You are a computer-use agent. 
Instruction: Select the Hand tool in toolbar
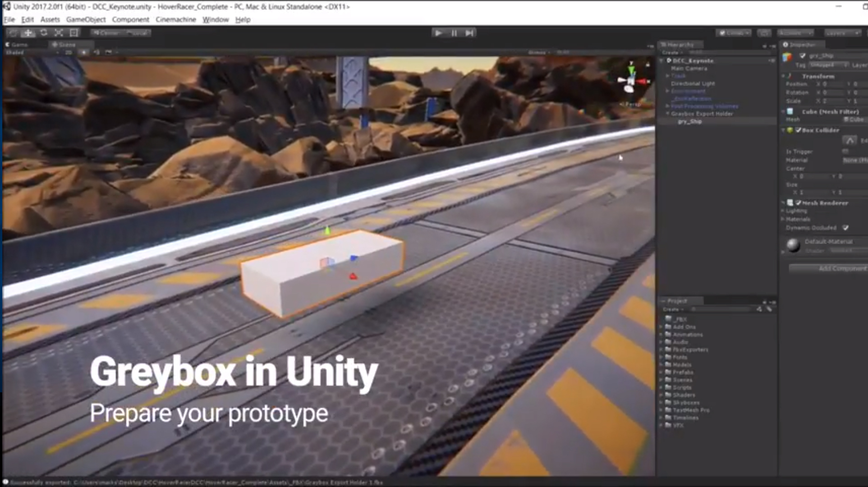13,33
